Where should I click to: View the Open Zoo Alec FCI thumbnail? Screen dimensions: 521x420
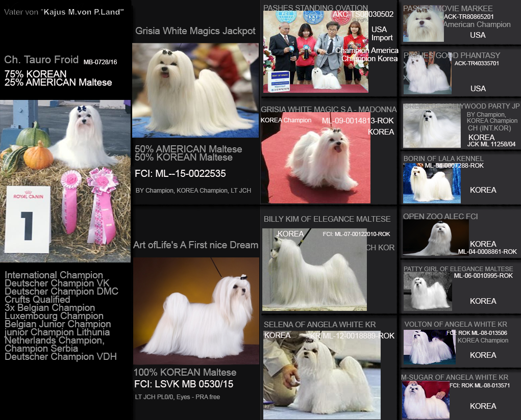click(x=435, y=238)
